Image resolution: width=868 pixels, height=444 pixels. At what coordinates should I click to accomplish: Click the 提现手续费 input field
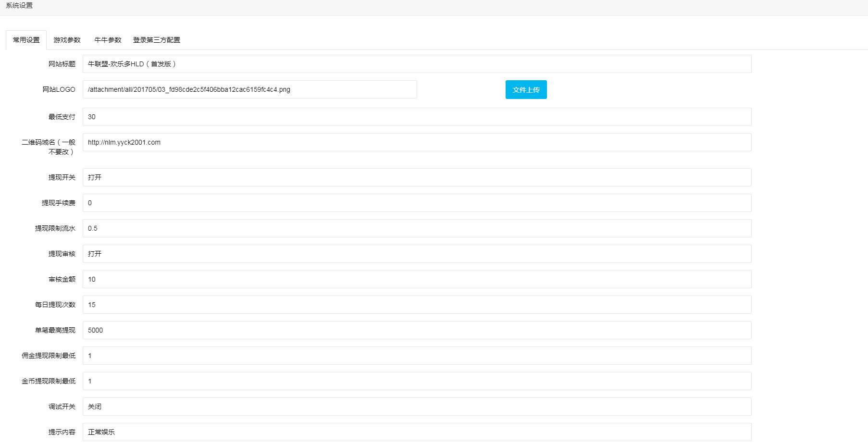pyautogui.click(x=417, y=203)
